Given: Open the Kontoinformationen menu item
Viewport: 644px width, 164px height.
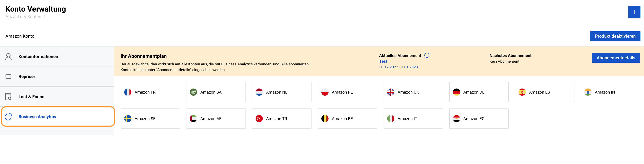Looking at the screenshot, I should tap(38, 57).
